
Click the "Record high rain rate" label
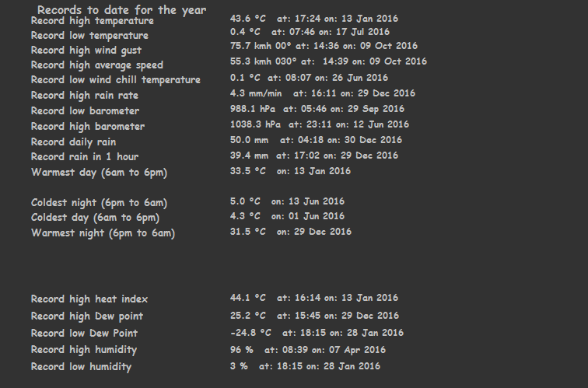pyautogui.click(x=84, y=96)
